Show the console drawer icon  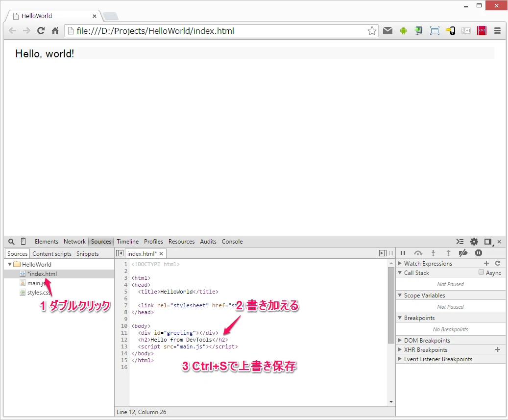point(460,242)
